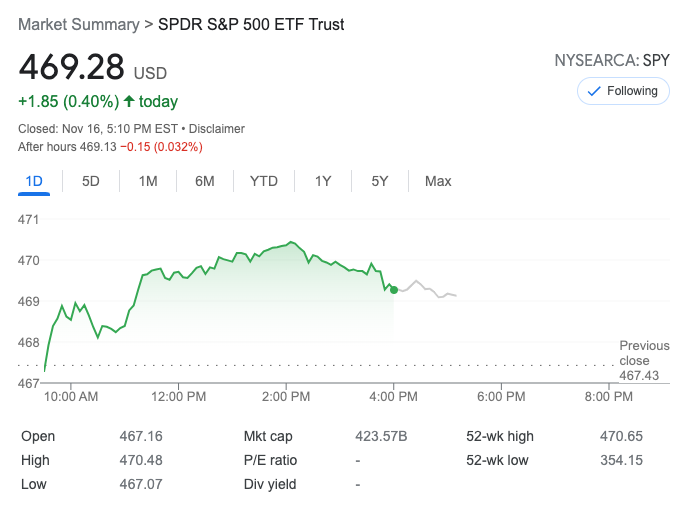Click the Mkt cap value 423.57B
The image size is (691, 506).
[x=381, y=436]
